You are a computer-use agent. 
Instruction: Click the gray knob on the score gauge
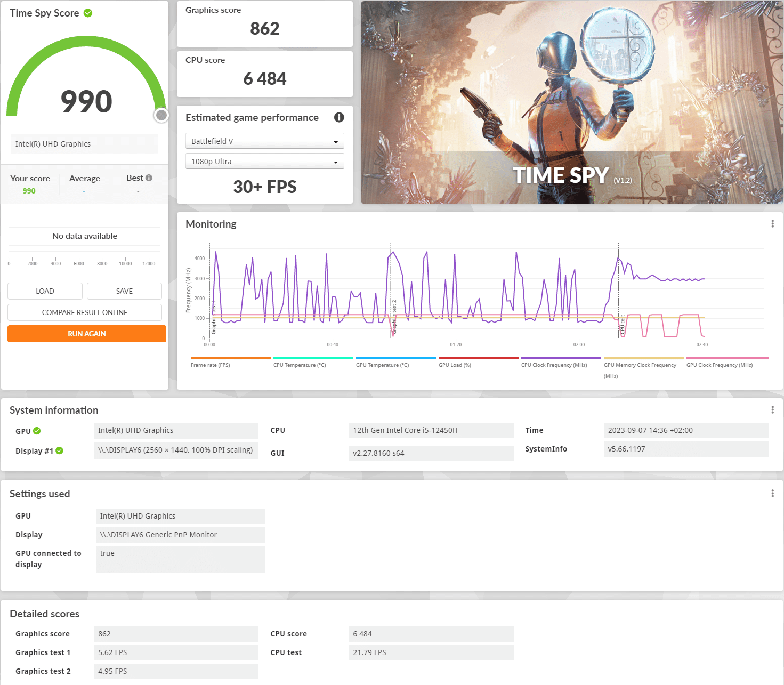[x=161, y=115]
